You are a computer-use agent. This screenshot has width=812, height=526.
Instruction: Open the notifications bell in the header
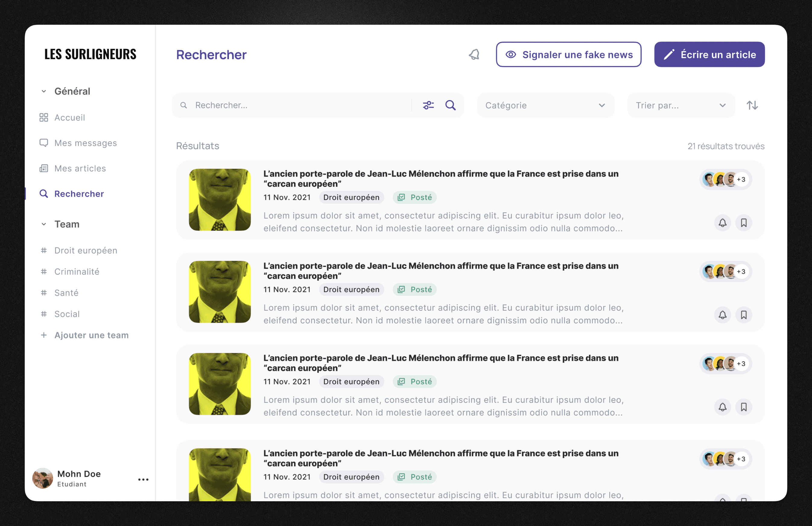tap(474, 54)
